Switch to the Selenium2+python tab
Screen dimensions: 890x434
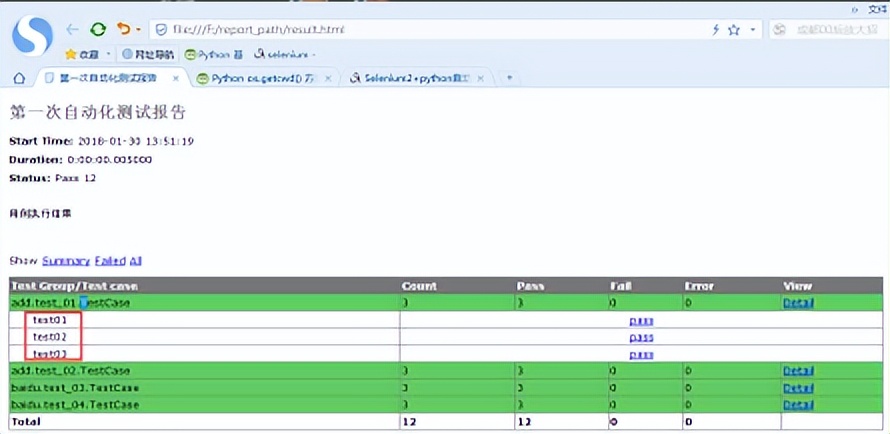coord(415,78)
